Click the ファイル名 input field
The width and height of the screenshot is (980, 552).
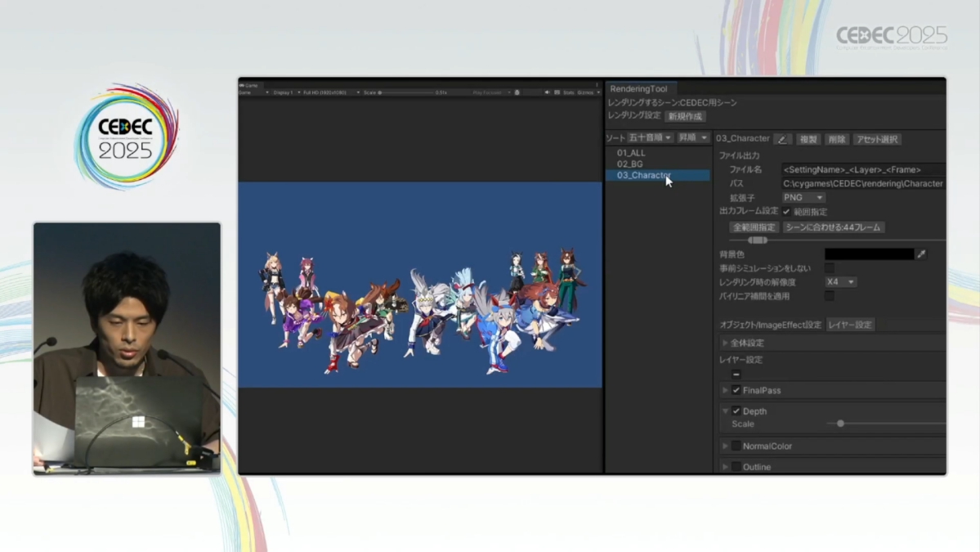point(863,169)
